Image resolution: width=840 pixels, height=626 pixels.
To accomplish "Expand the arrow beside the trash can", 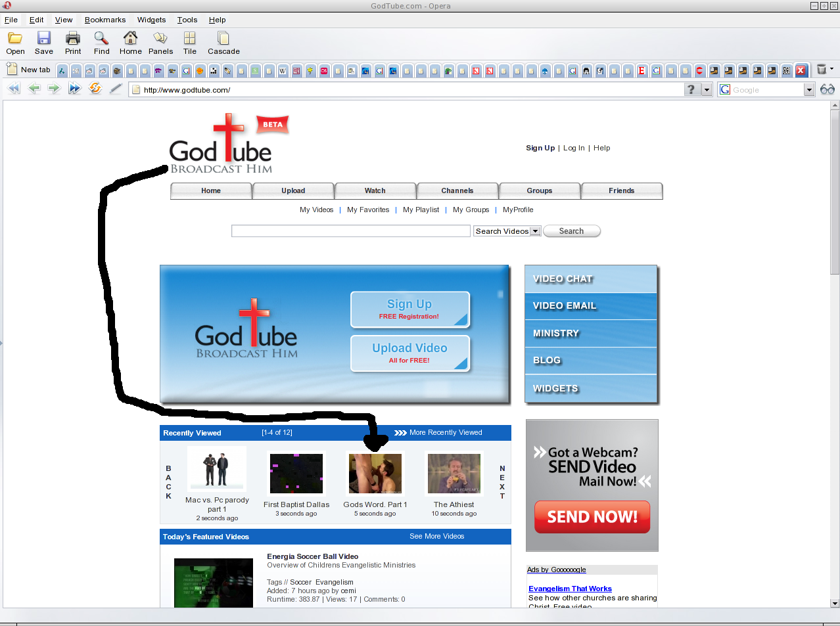I will pyautogui.click(x=831, y=69).
